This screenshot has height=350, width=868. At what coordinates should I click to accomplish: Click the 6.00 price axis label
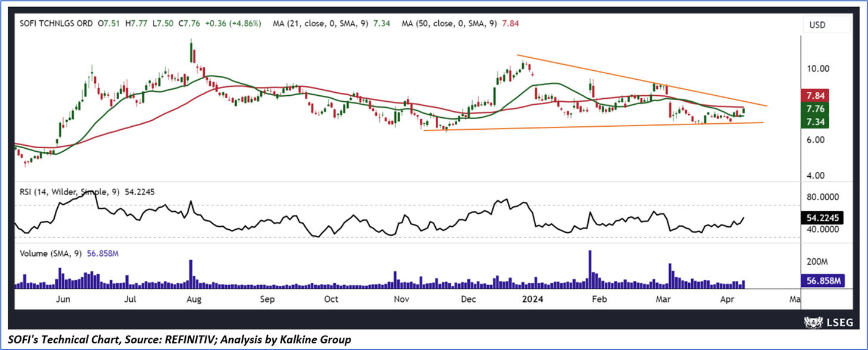click(816, 140)
